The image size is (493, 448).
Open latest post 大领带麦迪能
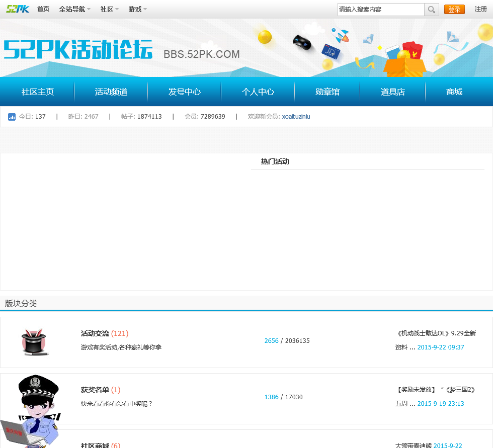tap(414, 445)
